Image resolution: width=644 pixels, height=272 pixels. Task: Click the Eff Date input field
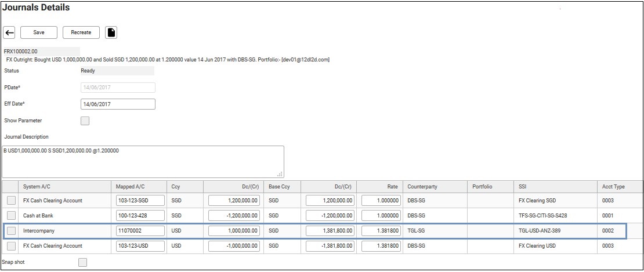coord(118,104)
